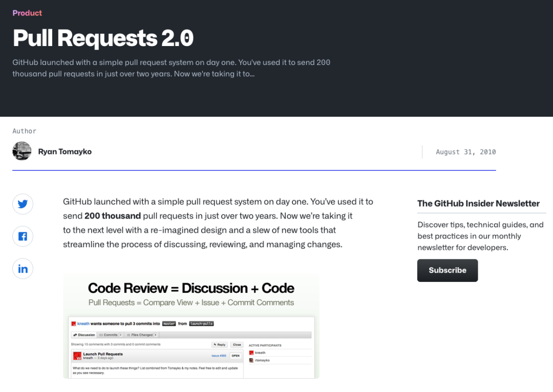Click the speech-bubble icon on Discussion tab
Image resolution: width=553 pixels, height=392 pixels.
[x=75, y=335]
